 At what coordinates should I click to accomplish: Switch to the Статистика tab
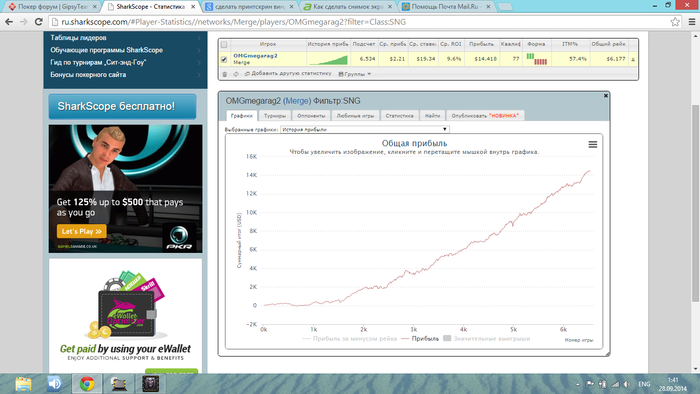(400, 116)
